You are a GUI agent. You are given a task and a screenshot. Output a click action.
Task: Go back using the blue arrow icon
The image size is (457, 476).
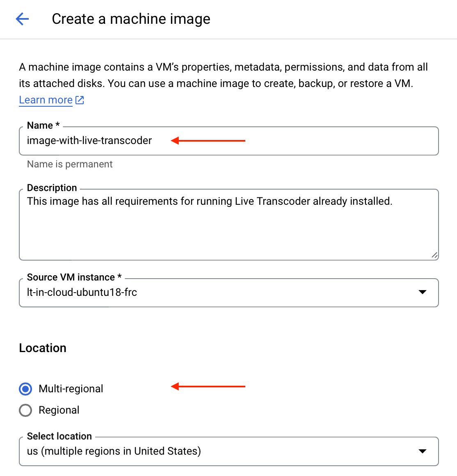point(22,19)
